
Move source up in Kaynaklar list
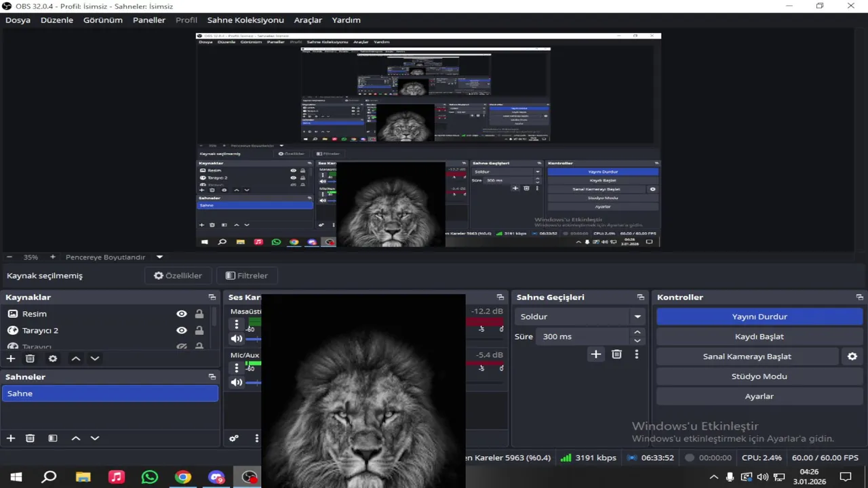76,359
